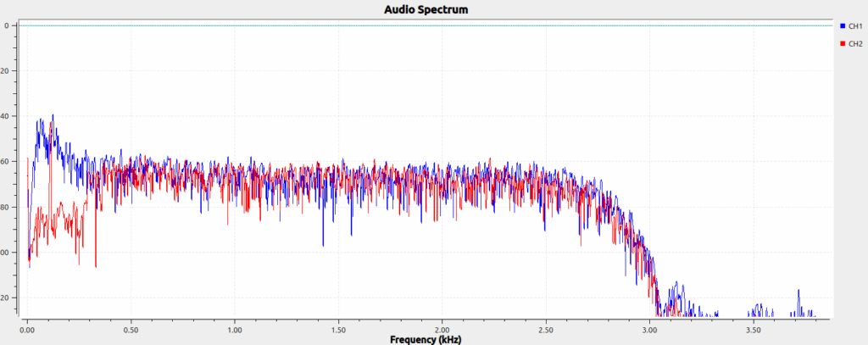Viewport: 868px width, 345px height.
Task: Toggle the CH1 trace using its legend label
Action: (855, 26)
